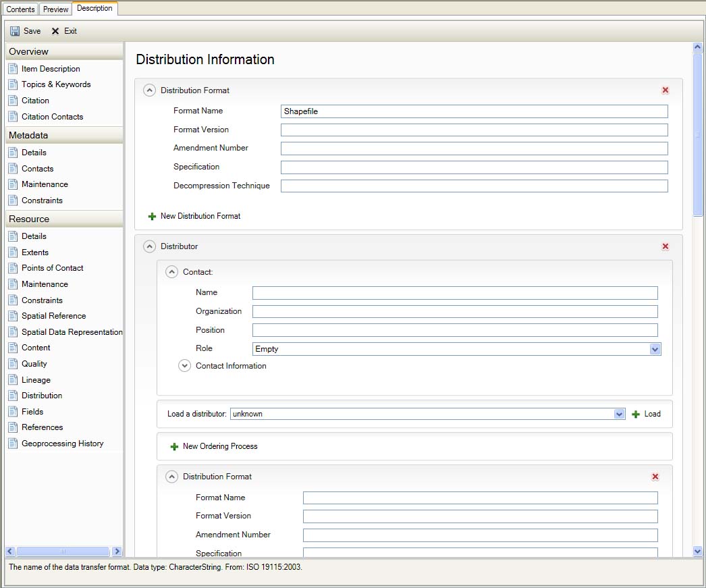Viewport: 706px width, 588px height.
Task: Click the sidebar horizontal scrollbar right arrow
Action: [x=117, y=552]
